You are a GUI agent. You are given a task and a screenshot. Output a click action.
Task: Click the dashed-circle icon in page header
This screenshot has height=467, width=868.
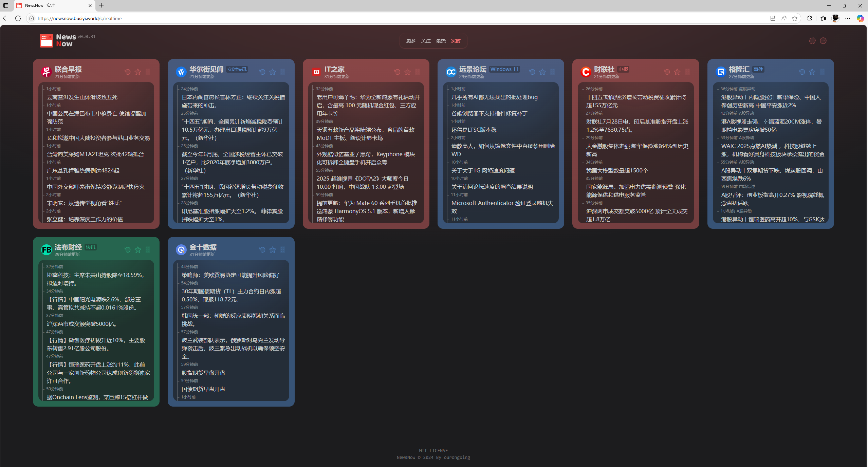812,41
